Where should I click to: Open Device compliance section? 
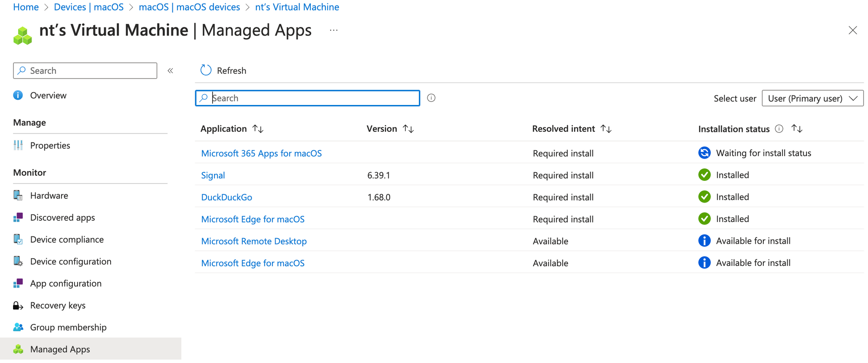[x=67, y=239]
